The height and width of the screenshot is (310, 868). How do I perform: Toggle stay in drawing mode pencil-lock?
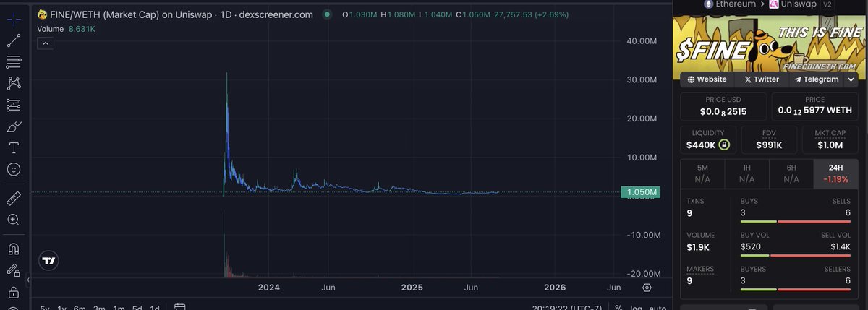coord(14,270)
